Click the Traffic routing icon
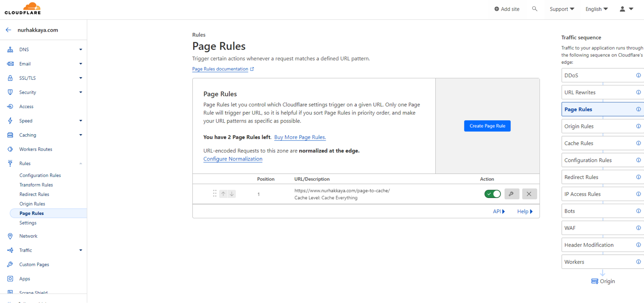This screenshot has height=303, width=644. (x=10, y=250)
